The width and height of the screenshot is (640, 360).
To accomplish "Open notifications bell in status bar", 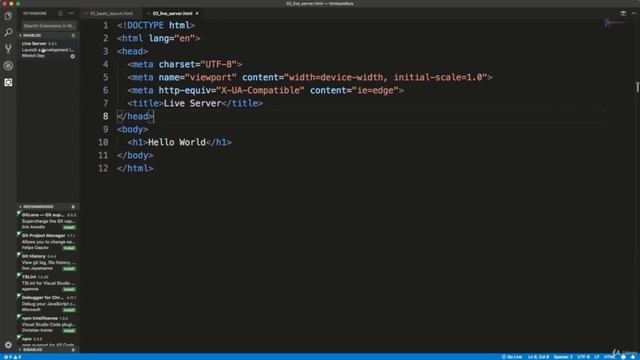I will 633,357.
